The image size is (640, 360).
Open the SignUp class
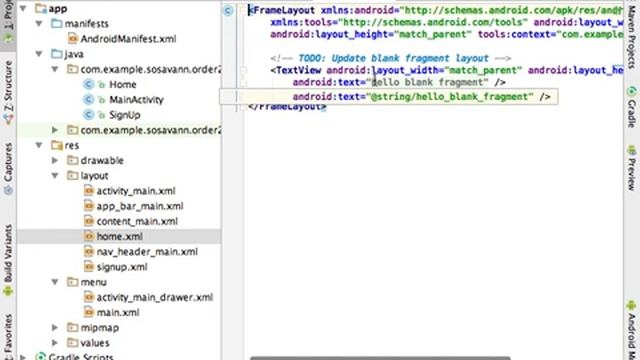(x=124, y=115)
